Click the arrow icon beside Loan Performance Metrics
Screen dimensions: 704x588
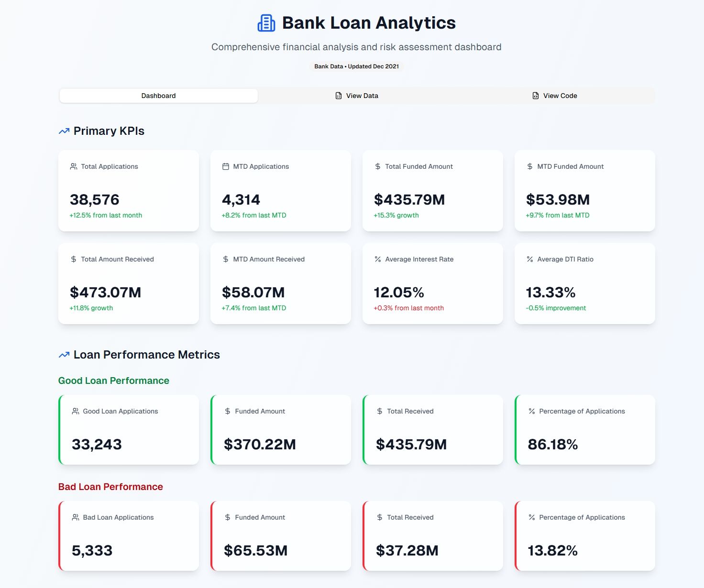pos(64,354)
